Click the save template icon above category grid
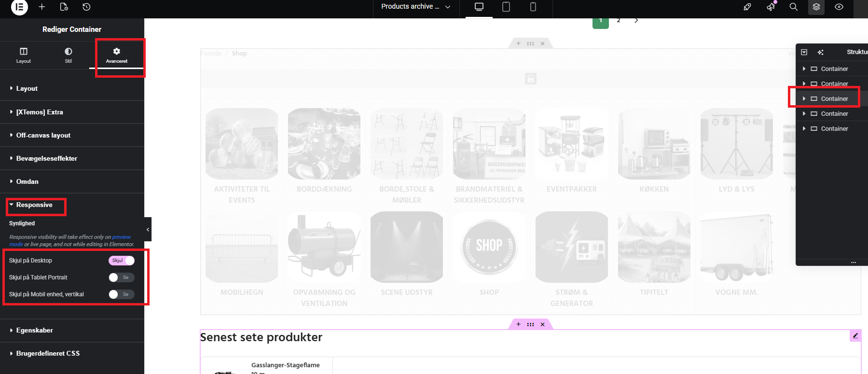Viewport: 868px width, 374px height. pos(531,79)
